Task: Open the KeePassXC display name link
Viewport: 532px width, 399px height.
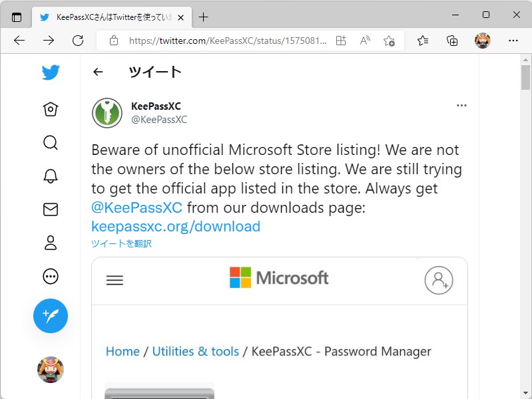Action: pos(156,106)
